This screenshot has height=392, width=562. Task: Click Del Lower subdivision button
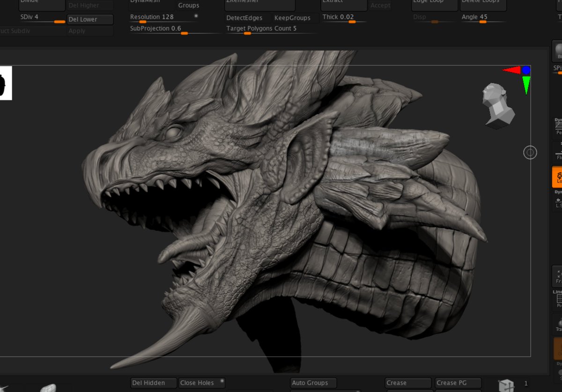(x=90, y=19)
